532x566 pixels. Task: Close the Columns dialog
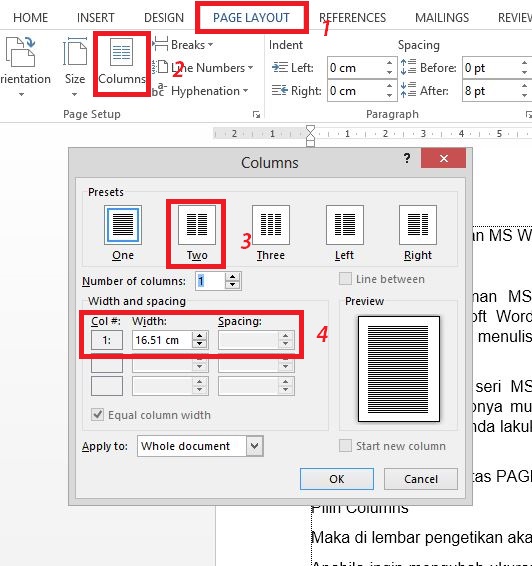click(444, 158)
